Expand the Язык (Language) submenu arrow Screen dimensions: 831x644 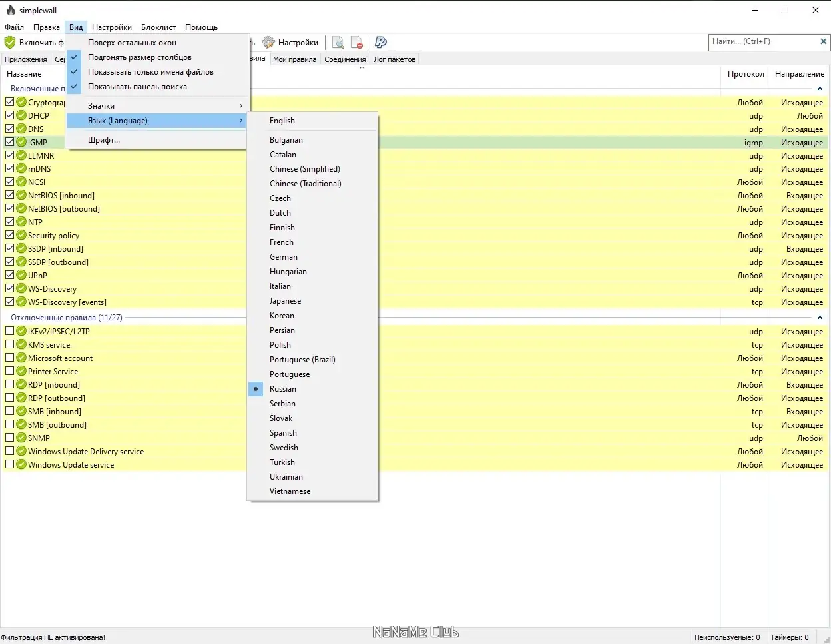240,121
